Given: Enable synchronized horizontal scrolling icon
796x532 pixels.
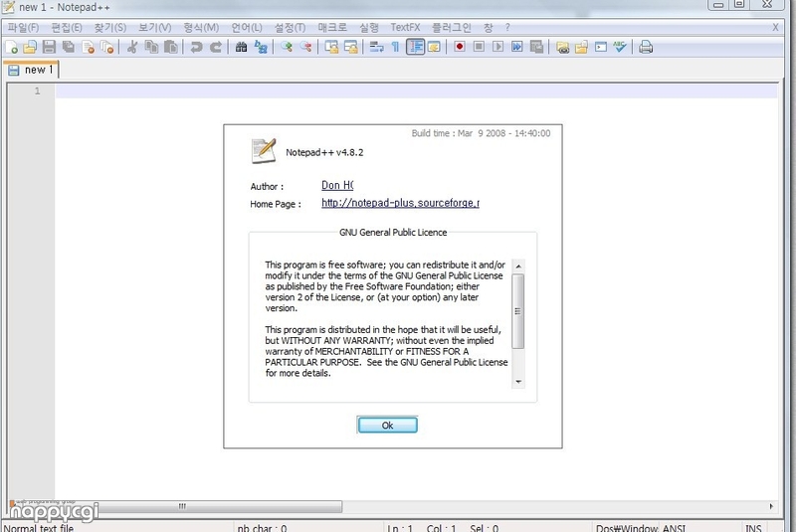Looking at the screenshot, I should click(351, 47).
